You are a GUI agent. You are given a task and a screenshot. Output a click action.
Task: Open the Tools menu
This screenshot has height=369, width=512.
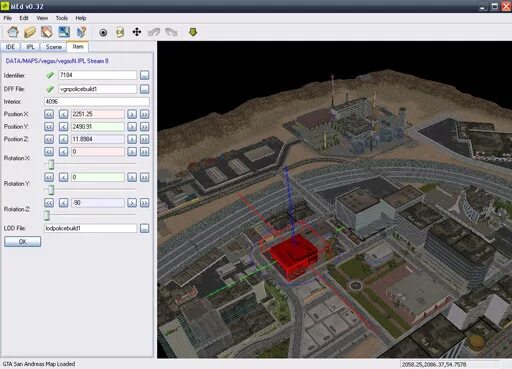[62, 18]
